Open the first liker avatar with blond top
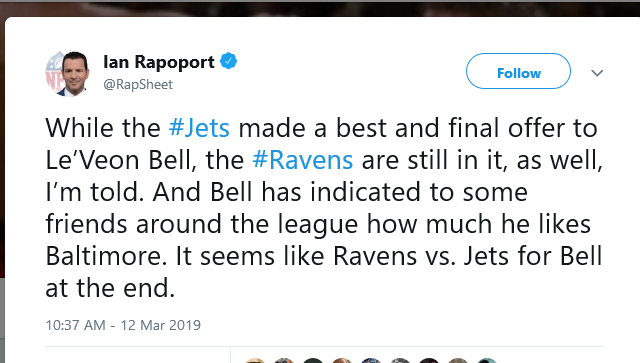Viewport: 640px width, 363px height. pos(255,361)
